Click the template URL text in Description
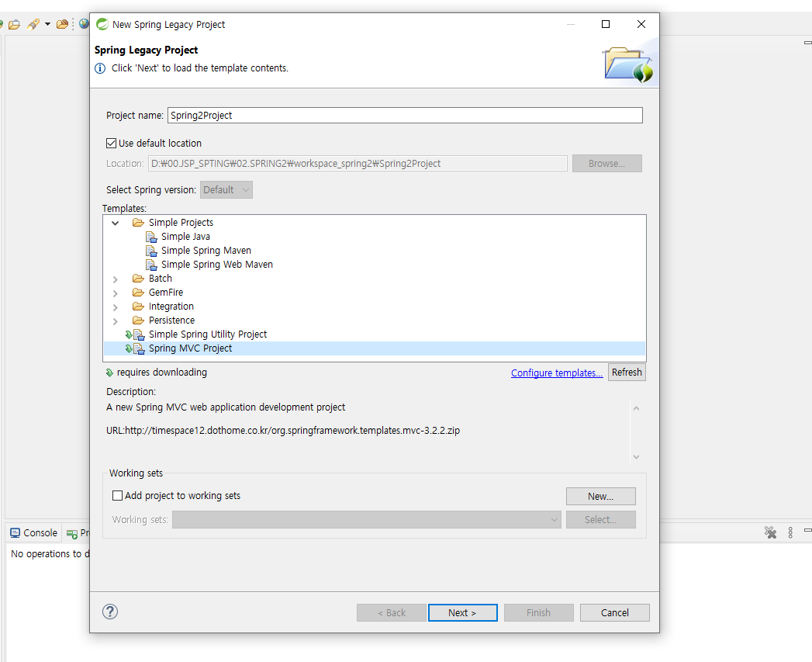The image size is (812, 662). point(283,430)
